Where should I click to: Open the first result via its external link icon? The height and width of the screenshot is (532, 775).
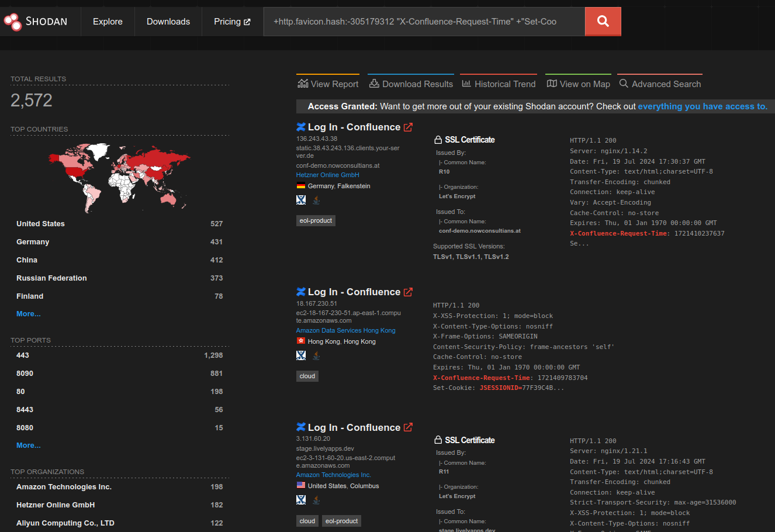tap(408, 126)
